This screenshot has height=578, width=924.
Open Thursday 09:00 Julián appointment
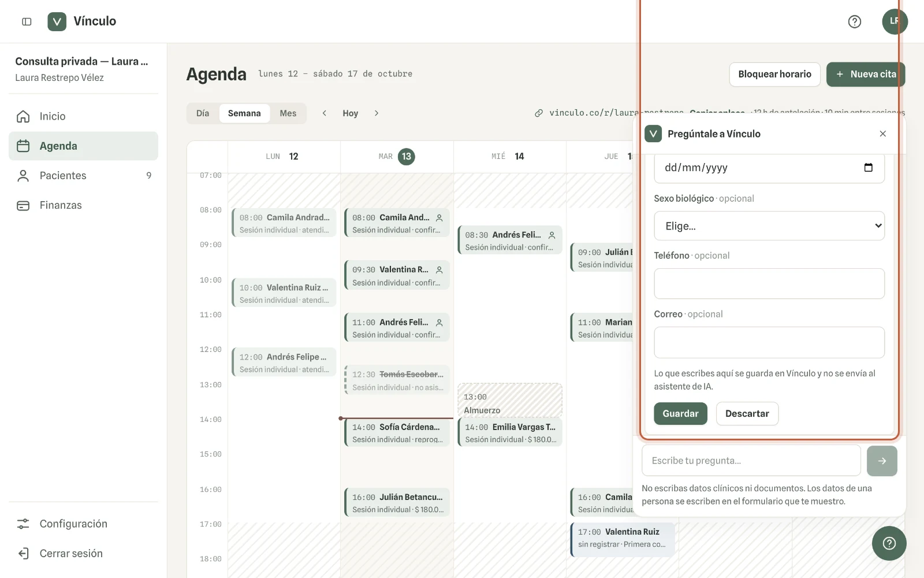(x=603, y=258)
